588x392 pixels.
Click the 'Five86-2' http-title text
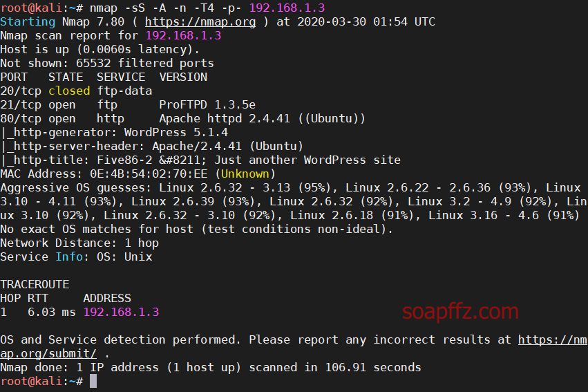coord(124,160)
